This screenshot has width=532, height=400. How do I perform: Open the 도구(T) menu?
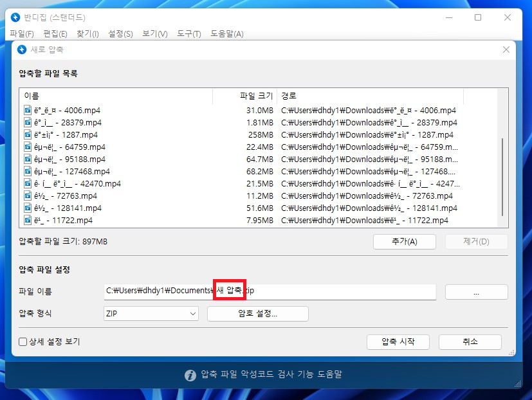pyautogui.click(x=189, y=33)
